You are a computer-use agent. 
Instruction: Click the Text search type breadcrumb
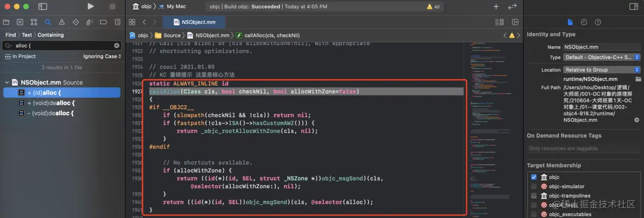pyautogui.click(x=26, y=35)
